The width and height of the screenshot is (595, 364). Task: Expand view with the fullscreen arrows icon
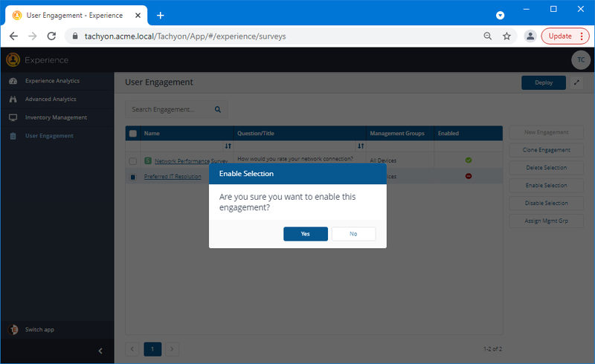click(576, 82)
